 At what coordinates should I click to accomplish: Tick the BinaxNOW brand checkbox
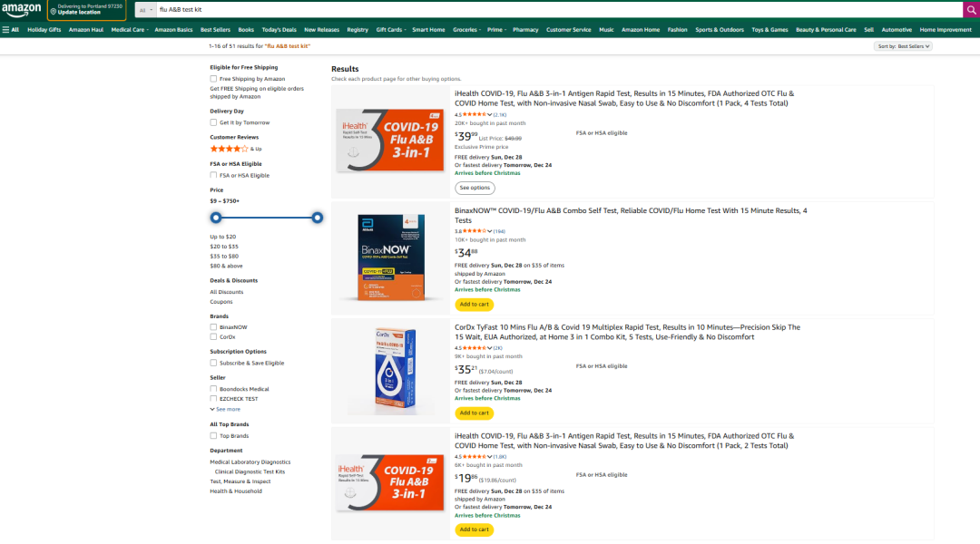(x=213, y=327)
